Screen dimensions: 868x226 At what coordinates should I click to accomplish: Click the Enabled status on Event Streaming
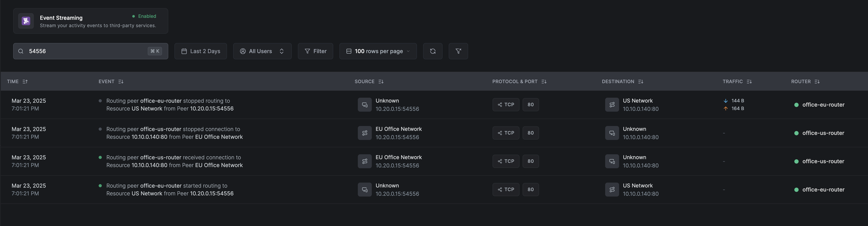pos(144,16)
